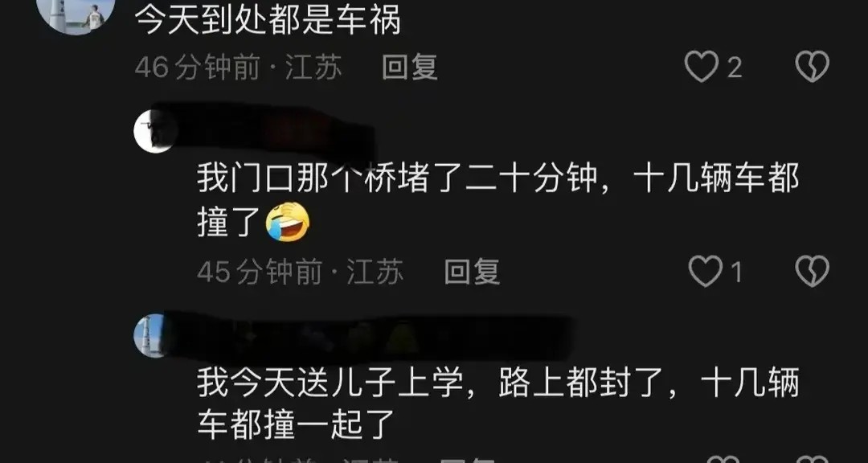The image size is (868, 463).
Task: Tap the reply text "我今天送儿子上学，路上都封了"
Action: (432, 383)
